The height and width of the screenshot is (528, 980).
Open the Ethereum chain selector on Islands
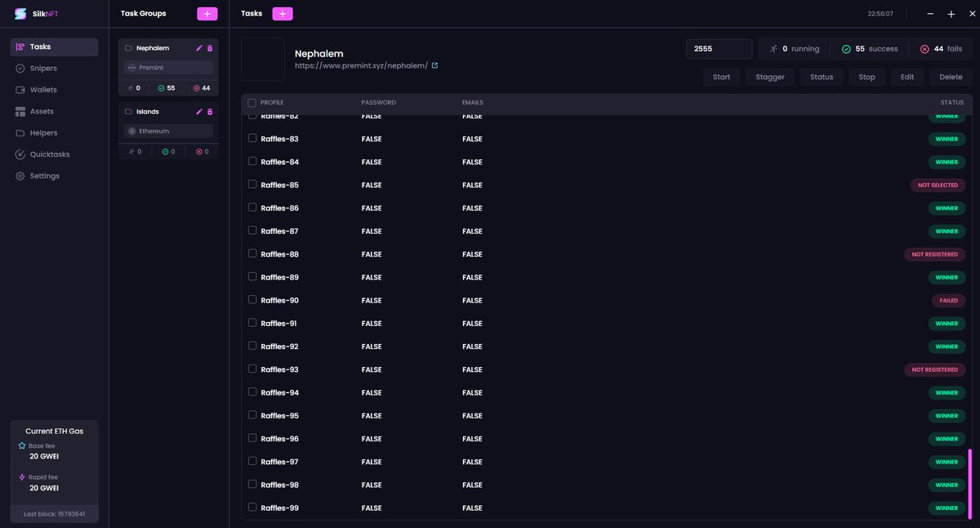167,130
